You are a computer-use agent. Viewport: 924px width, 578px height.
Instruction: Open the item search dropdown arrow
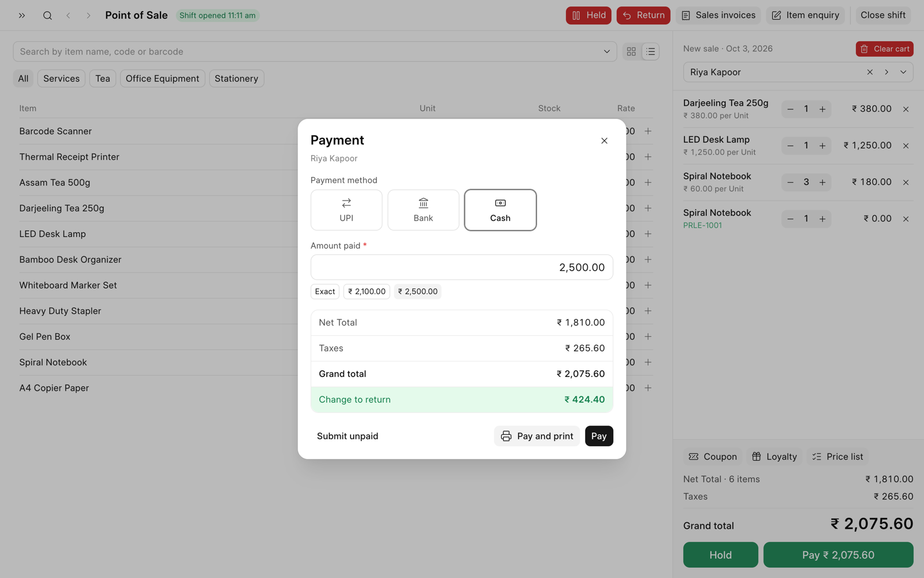pyautogui.click(x=607, y=51)
